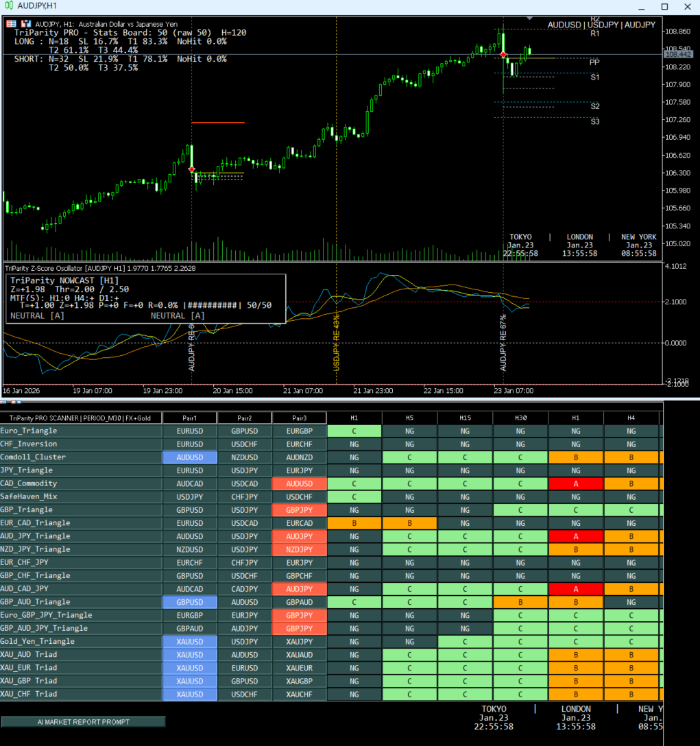Select the Comdoll_Cluster row label

[x=33, y=457]
